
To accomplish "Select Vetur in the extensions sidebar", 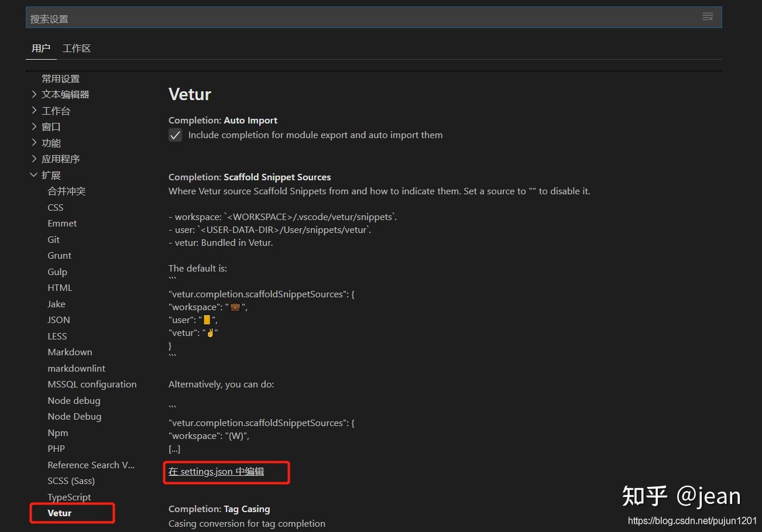I will [59, 513].
